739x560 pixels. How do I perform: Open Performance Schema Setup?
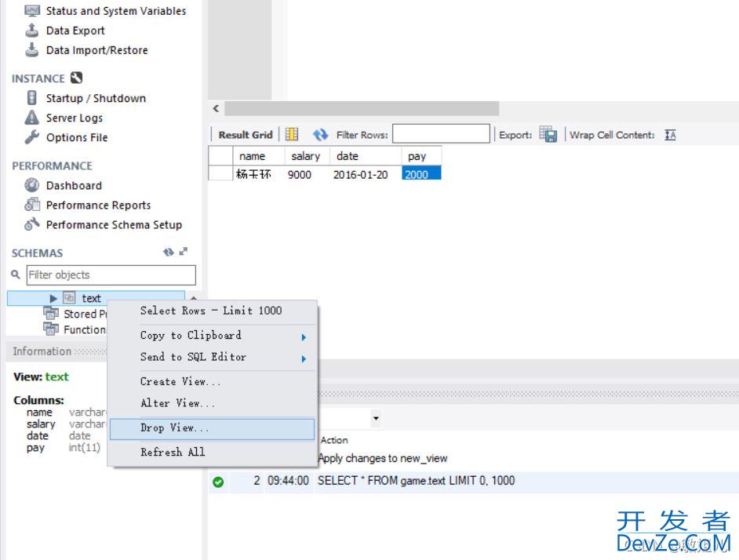click(114, 225)
